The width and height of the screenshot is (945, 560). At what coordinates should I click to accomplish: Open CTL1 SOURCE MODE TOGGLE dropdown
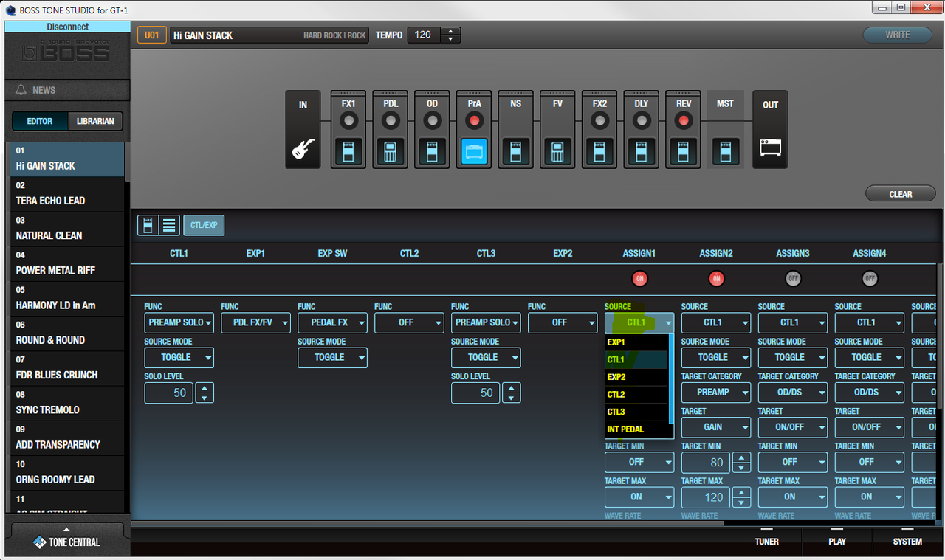pyautogui.click(x=179, y=357)
